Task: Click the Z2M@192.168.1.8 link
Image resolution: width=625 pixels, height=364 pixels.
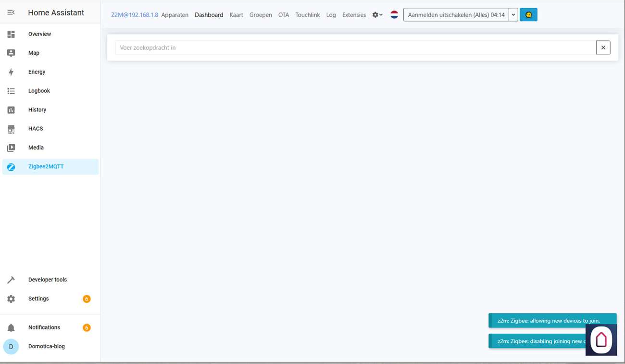Action: pyautogui.click(x=134, y=15)
